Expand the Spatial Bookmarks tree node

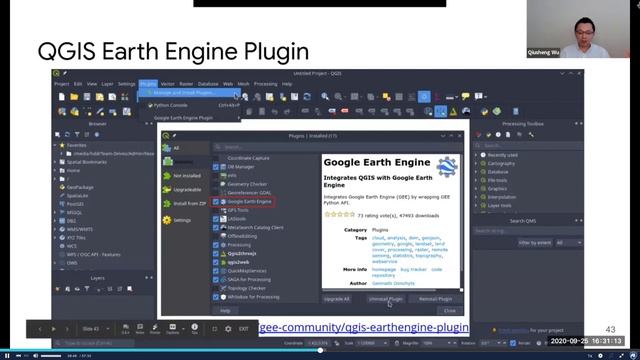click(56, 162)
